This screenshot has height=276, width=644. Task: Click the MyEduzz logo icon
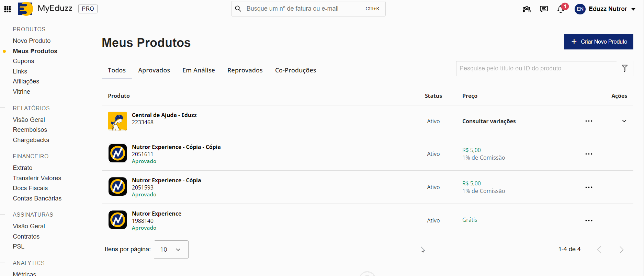click(x=25, y=9)
